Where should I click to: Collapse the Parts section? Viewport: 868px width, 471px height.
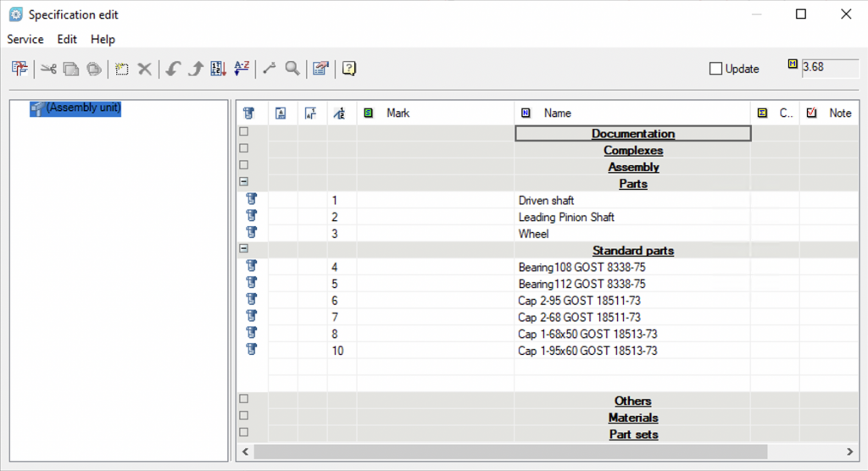click(244, 182)
